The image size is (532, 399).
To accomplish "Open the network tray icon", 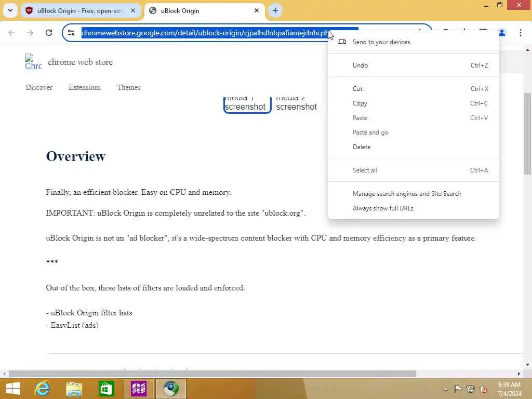I will pos(470,389).
